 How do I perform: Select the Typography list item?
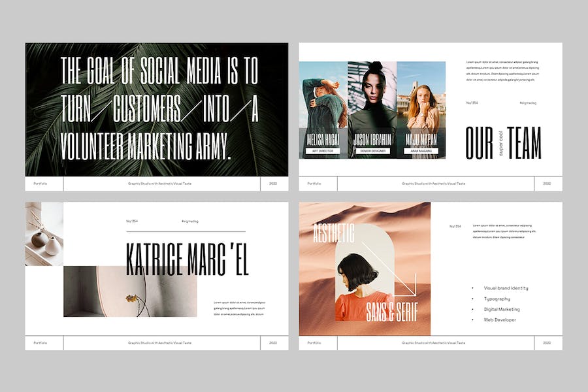(x=497, y=299)
